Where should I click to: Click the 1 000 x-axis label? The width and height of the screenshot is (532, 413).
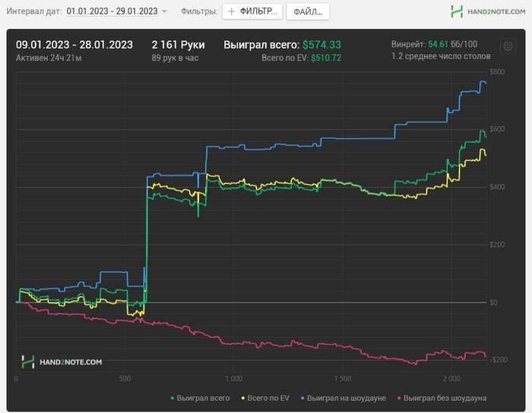pos(234,379)
